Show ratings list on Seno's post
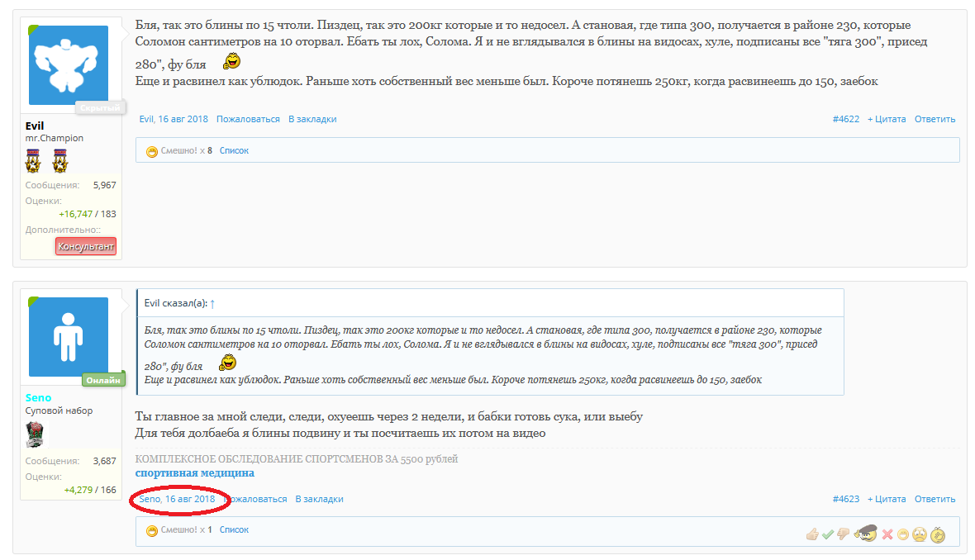The image size is (975, 560). pyautogui.click(x=234, y=529)
